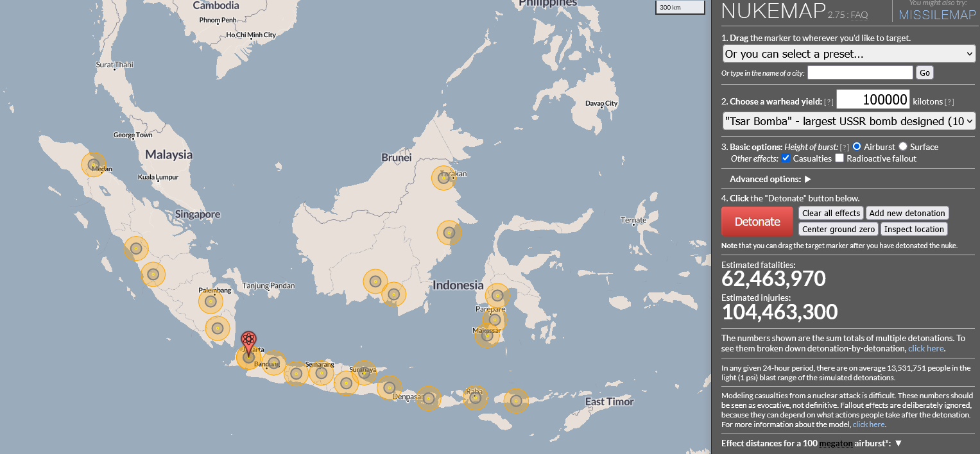
Task: Click the Ternate label on map
Action: (x=633, y=220)
